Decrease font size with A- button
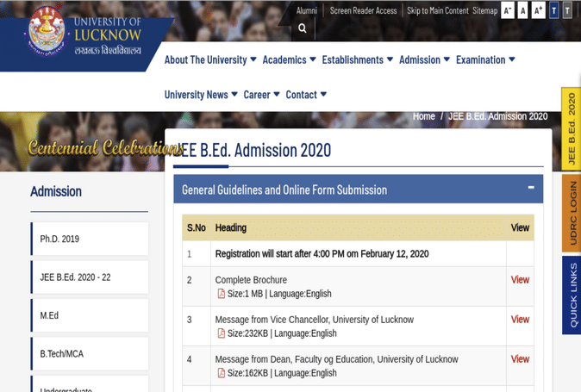 508,10
